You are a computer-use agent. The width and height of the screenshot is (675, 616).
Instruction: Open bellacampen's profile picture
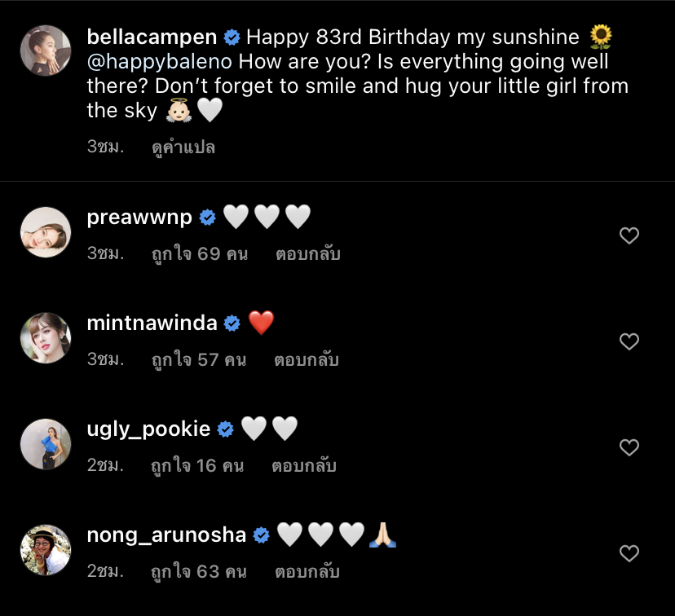(45, 51)
